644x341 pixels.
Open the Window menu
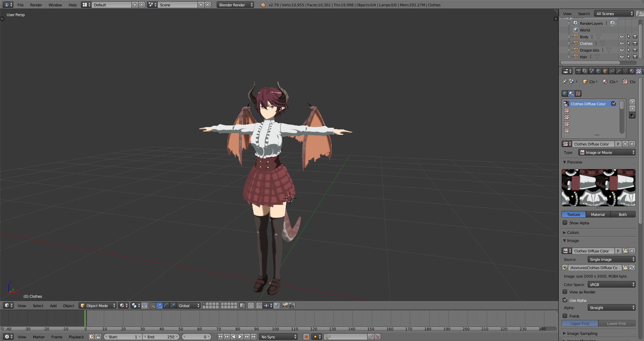55,5
